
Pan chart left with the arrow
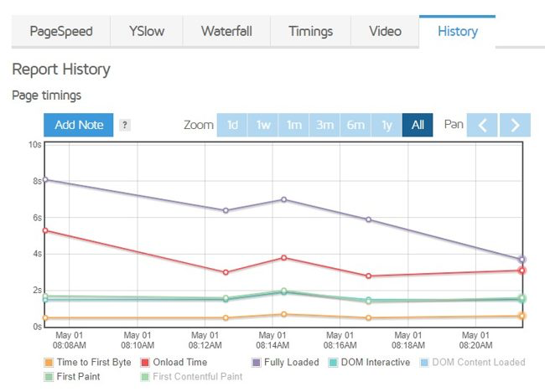coord(482,125)
